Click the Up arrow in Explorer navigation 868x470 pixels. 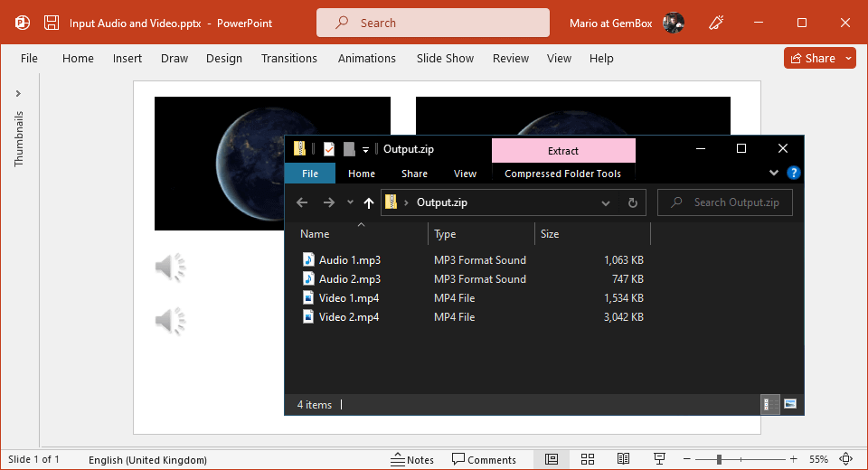click(368, 202)
